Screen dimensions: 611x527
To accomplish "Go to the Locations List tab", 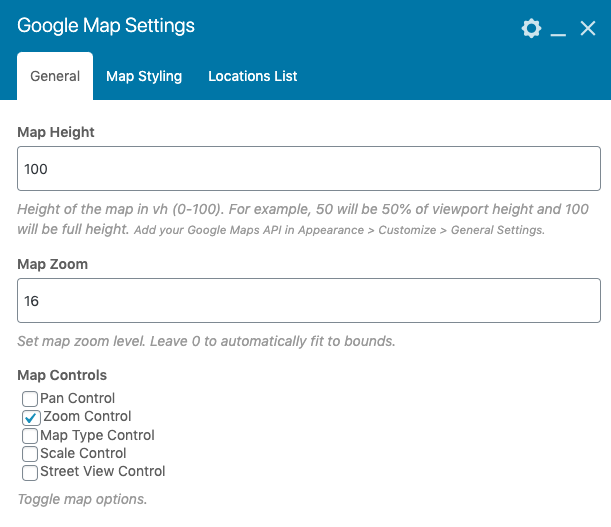I will point(253,76).
